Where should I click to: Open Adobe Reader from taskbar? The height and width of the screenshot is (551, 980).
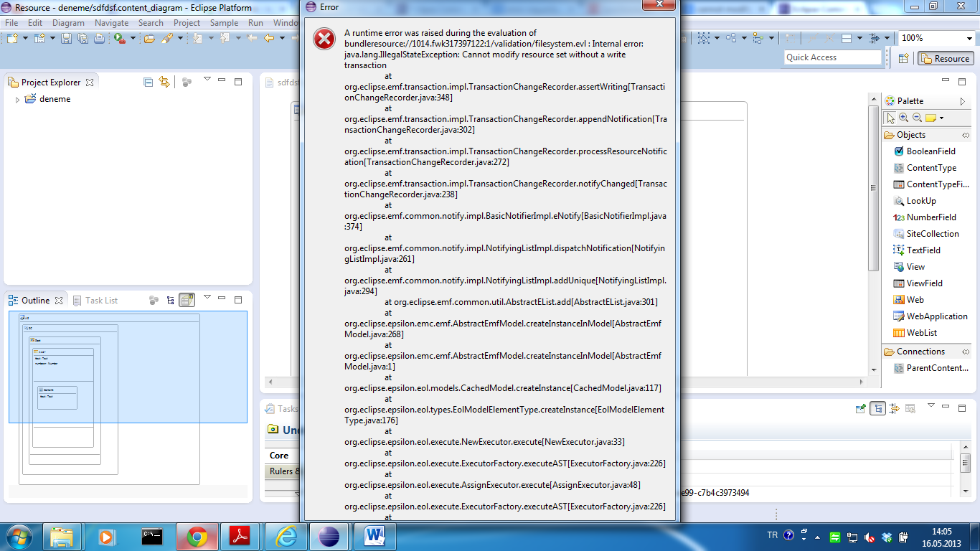[239, 537]
